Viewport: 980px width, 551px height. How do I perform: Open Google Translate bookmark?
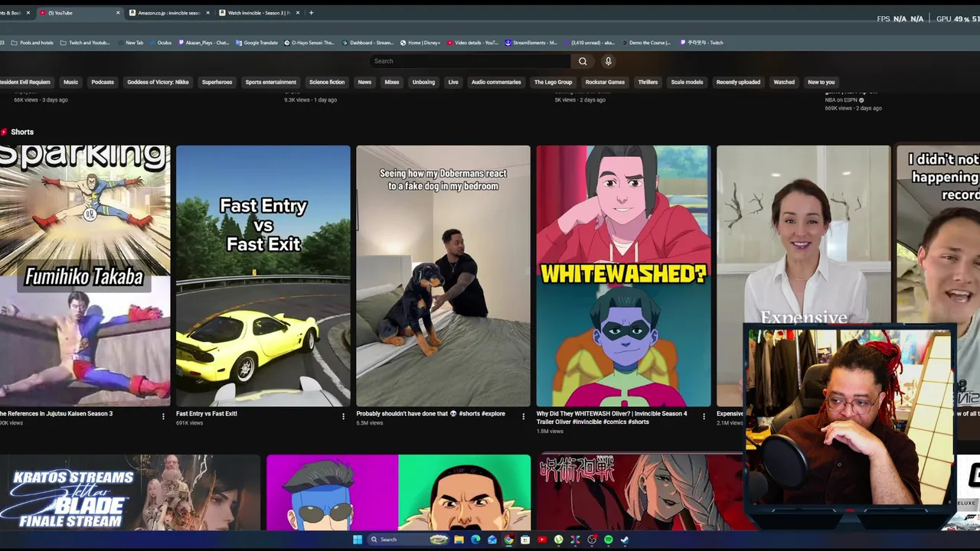(256, 43)
